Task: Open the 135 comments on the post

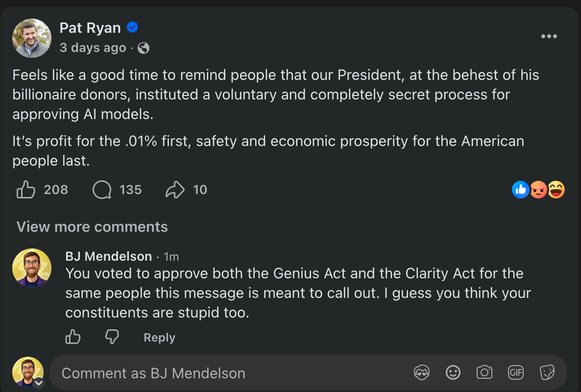Action: point(102,190)
